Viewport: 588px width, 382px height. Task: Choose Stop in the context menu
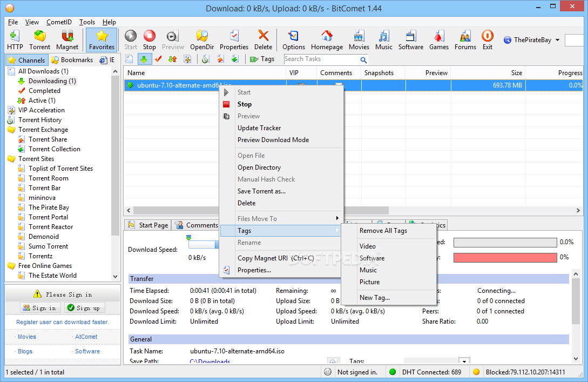coord(281,104)
